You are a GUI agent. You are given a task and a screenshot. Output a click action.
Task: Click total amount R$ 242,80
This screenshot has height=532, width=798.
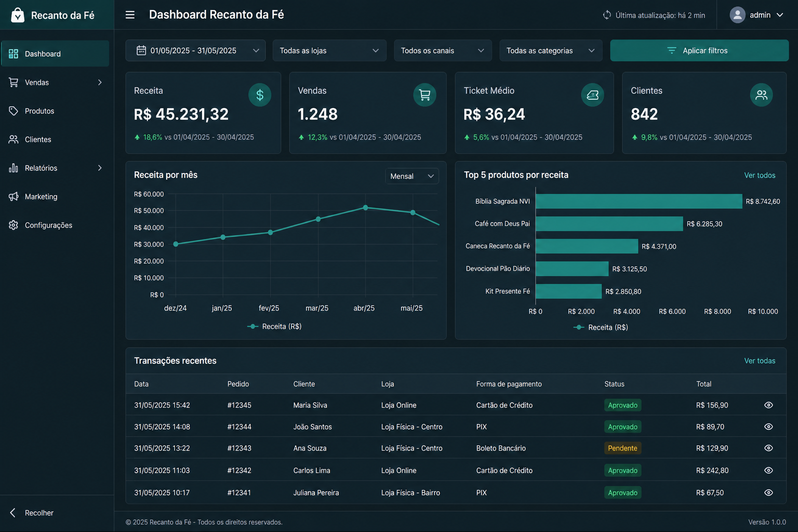[712, 470]
